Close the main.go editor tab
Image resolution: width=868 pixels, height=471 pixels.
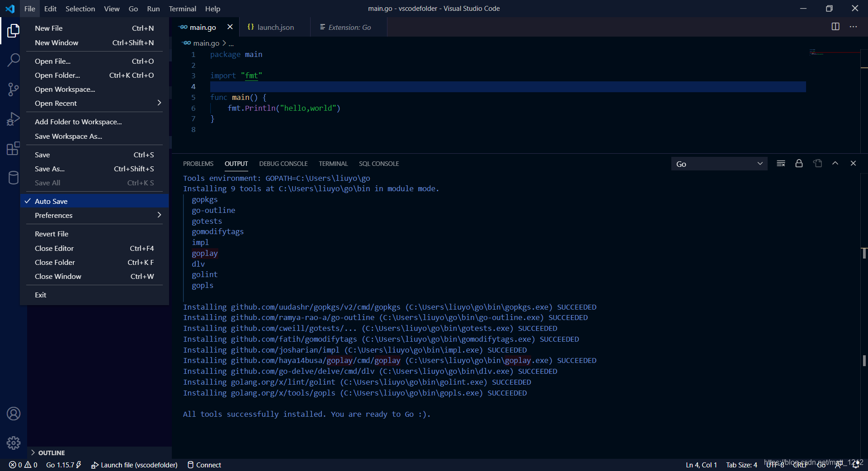tap(230, 27)
